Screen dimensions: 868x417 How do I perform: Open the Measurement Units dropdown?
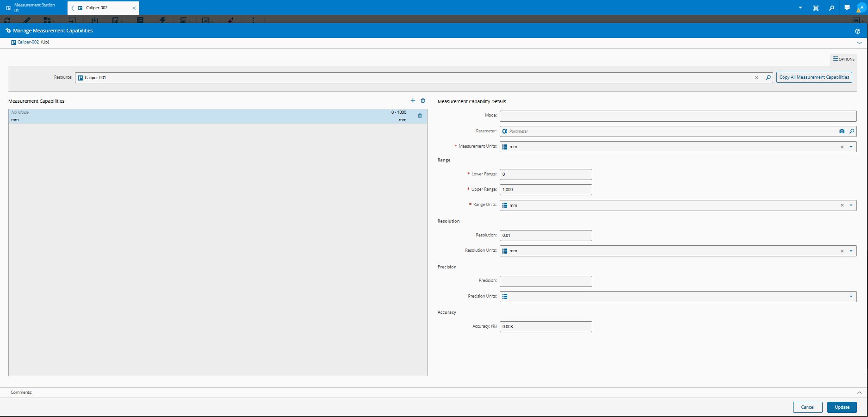[851, 147]
